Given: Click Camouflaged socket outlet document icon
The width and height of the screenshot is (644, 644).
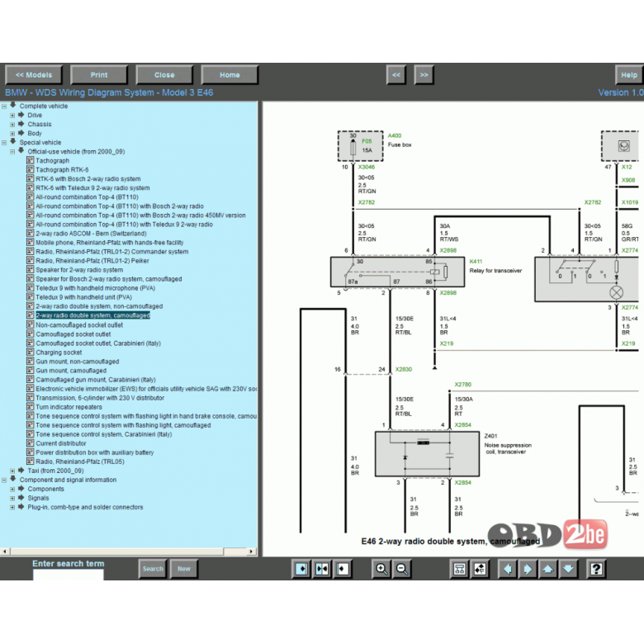Looking at the screenshot, I should tap(30, 334).
